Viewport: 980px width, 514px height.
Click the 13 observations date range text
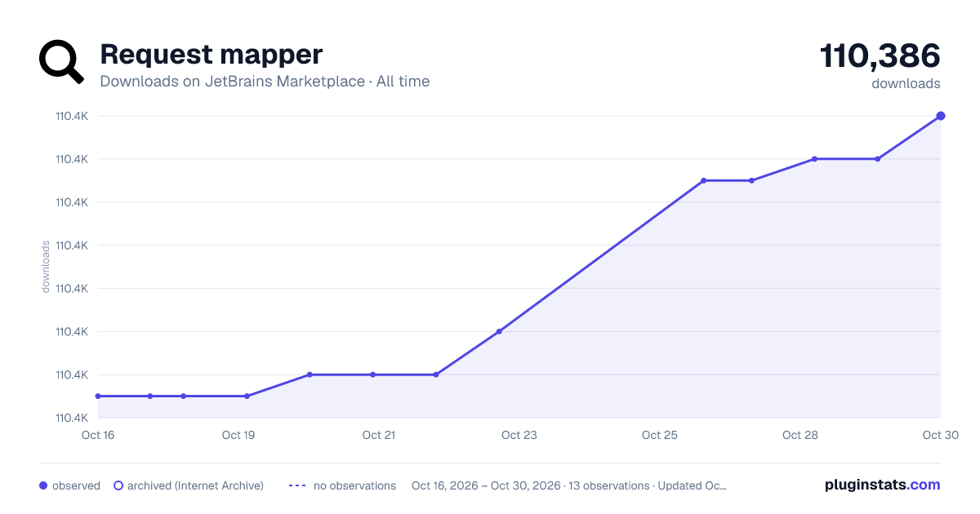pyautogui.click(x=569, y=485)
